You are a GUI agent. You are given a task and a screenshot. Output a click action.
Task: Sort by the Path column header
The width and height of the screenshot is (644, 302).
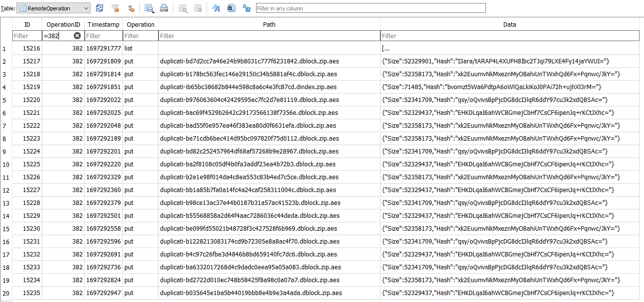[269, 24]
